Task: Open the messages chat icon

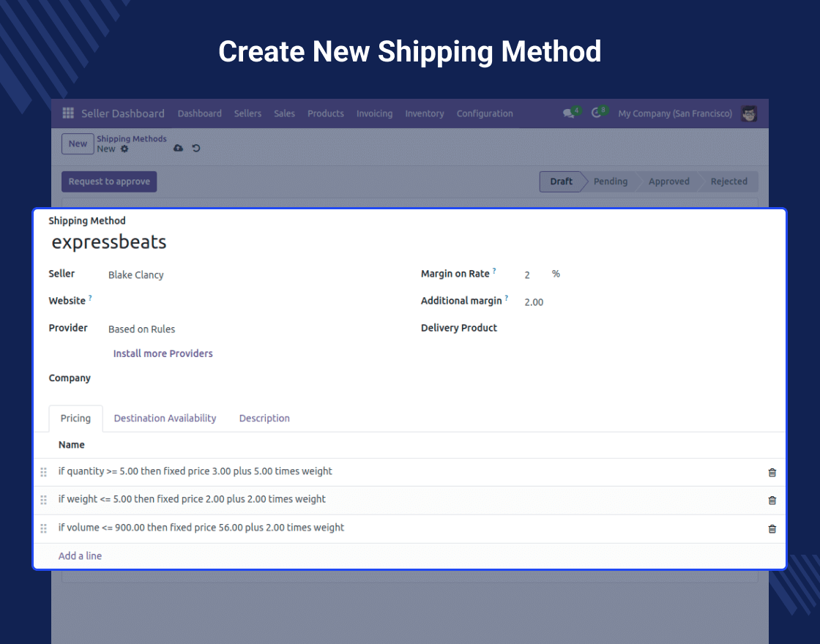Action: [568, 113]
